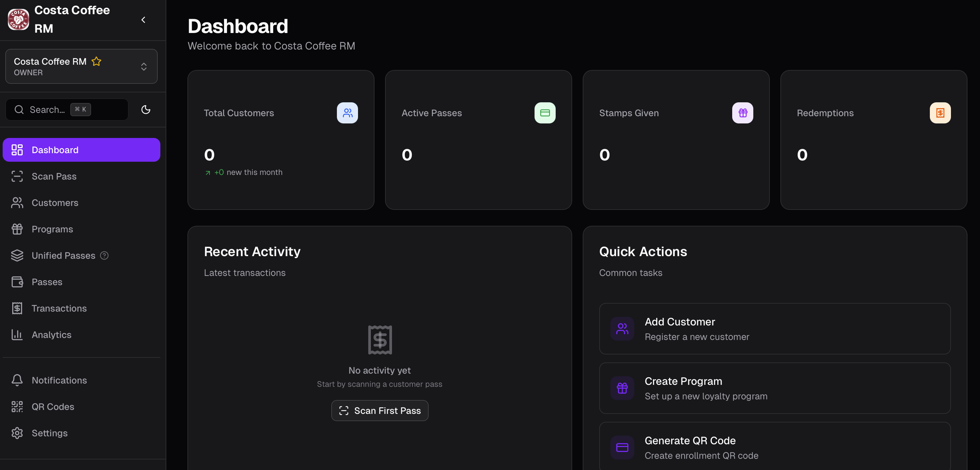Collapse the sidebar with the chevron
Viewport: 980px width, 470px height.
pos(143,19)
